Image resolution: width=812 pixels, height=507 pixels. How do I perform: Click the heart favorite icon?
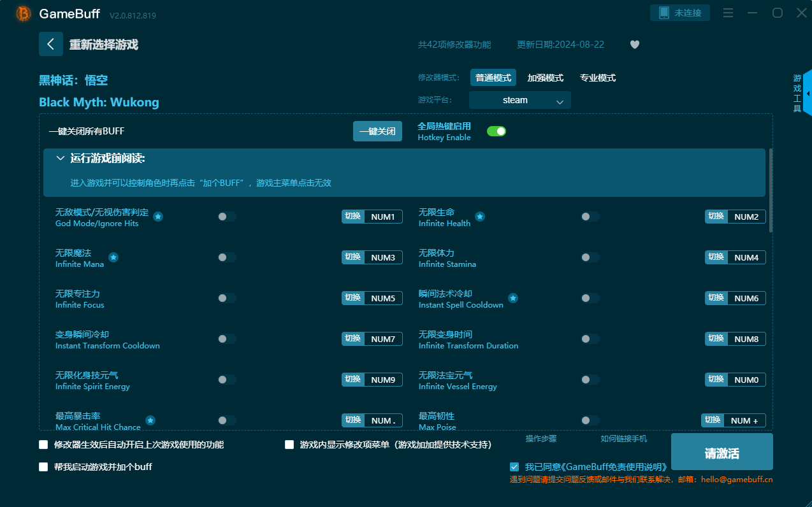tap(635, 45)
